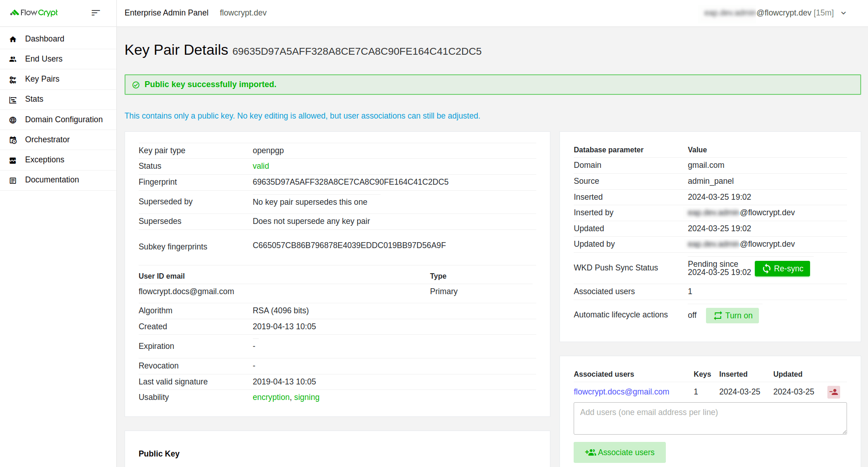
Task: Click the 'Does not supersede any key pair' text
Action: point(311,221)
